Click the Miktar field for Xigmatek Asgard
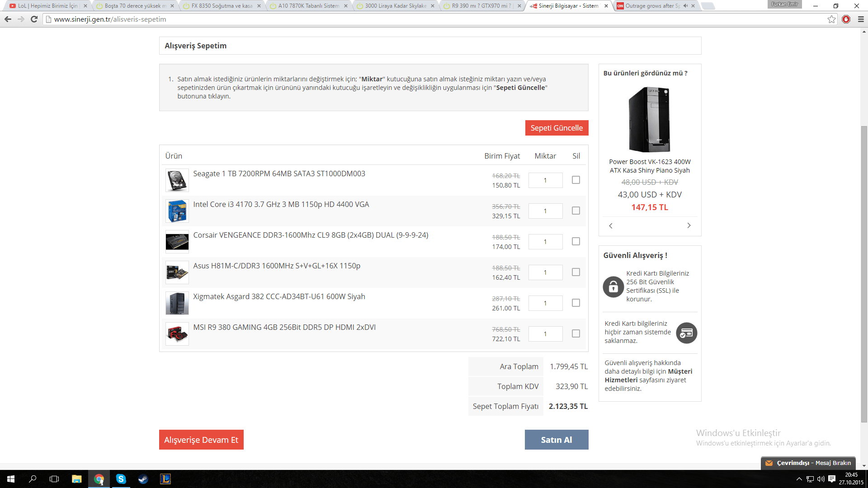 pos(545,303)
